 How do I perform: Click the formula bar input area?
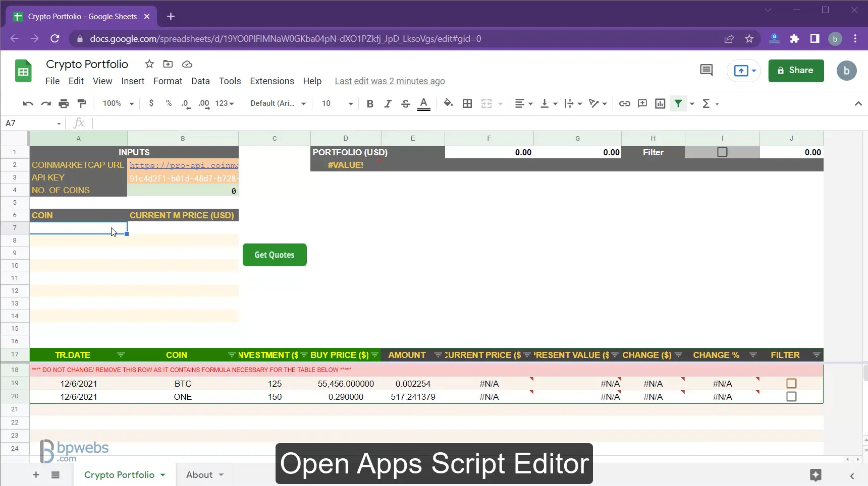(x=303, y=123)
